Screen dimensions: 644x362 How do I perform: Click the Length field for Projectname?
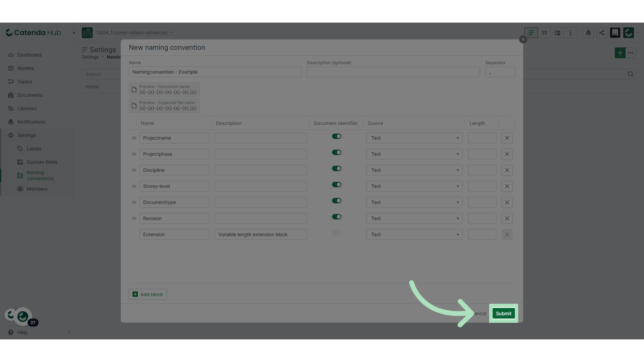coord(482,138)
